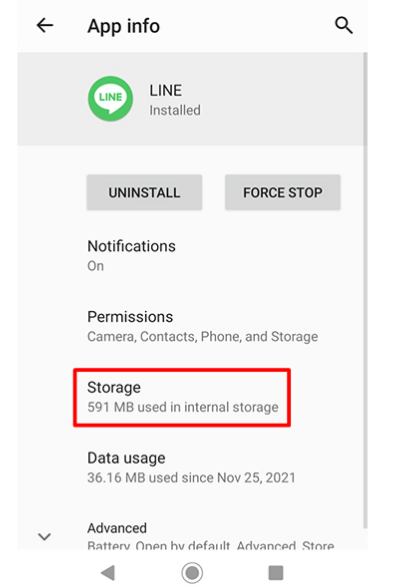The height and width of the screenshot is (586, 396).
Task: Tap the green LINE app icon
Action: click(x=110, y=99)
